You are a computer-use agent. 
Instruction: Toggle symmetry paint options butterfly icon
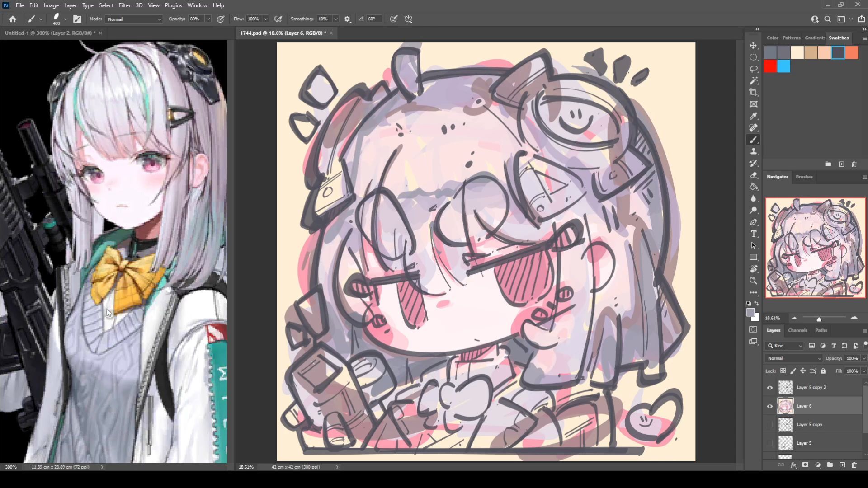(x=408, y=19)
